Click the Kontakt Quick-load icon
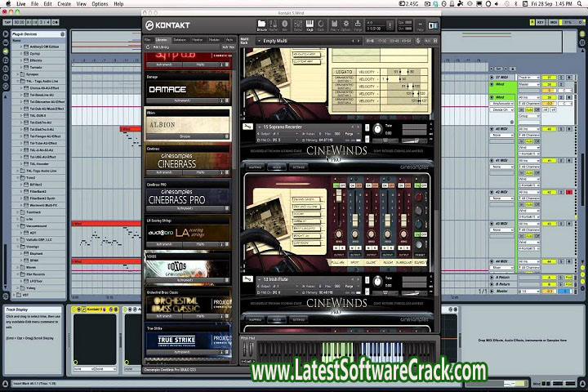 (321, 25)
